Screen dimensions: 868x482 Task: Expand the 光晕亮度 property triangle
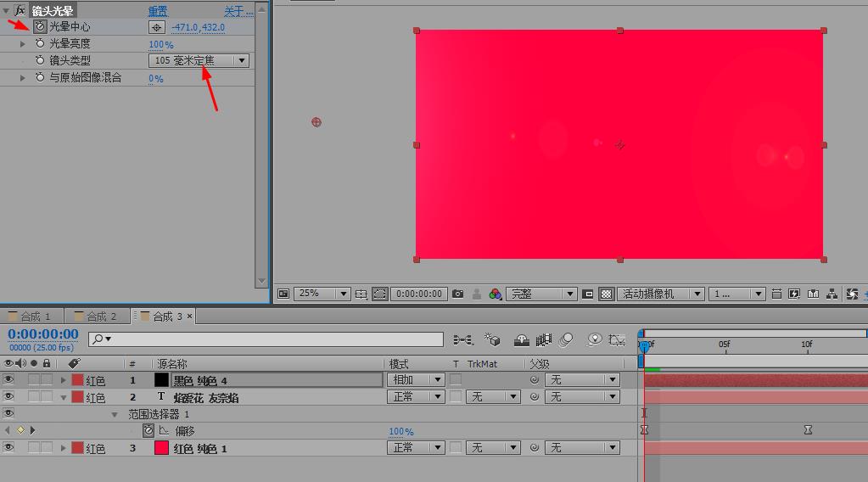pyautogui.click(x=23, y=44)
